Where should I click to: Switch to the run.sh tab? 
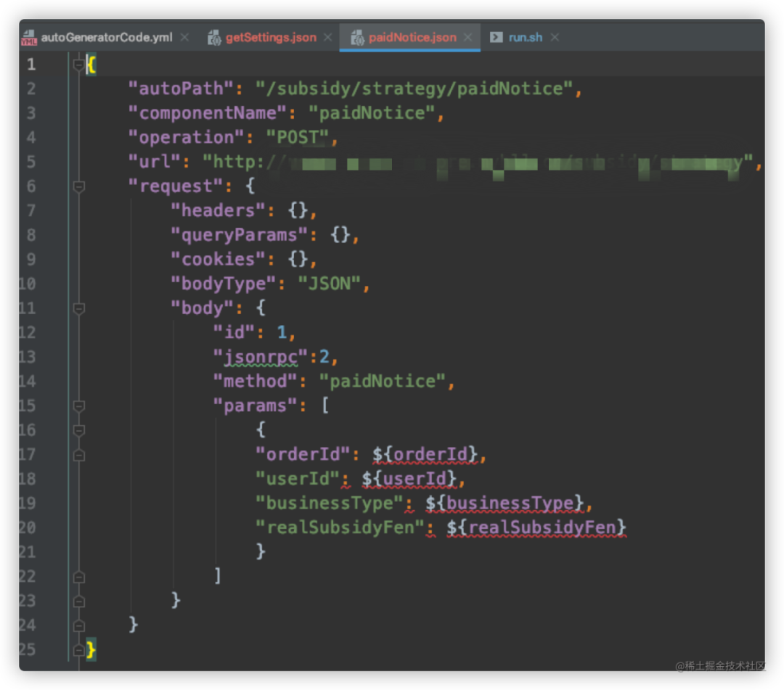pos(525,38)
